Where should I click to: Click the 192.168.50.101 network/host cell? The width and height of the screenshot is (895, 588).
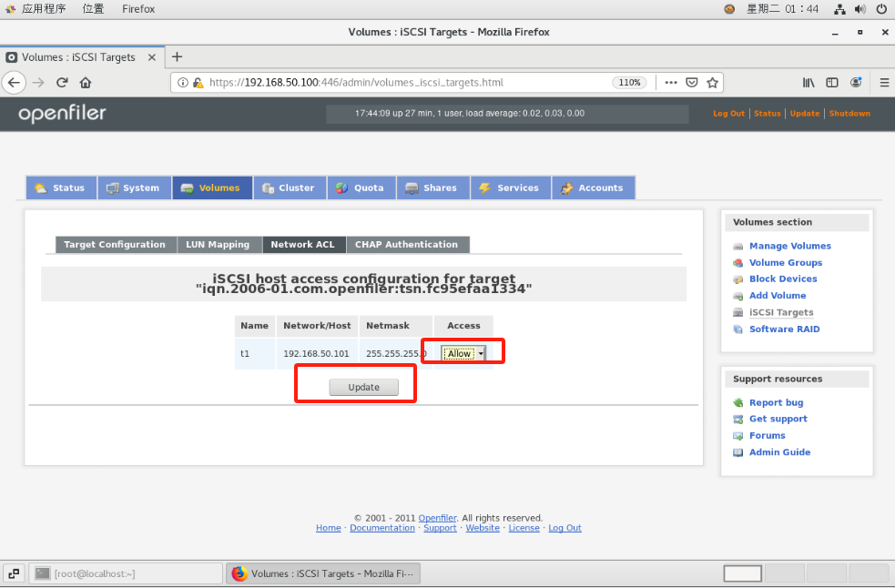click(x=316, y=354)
